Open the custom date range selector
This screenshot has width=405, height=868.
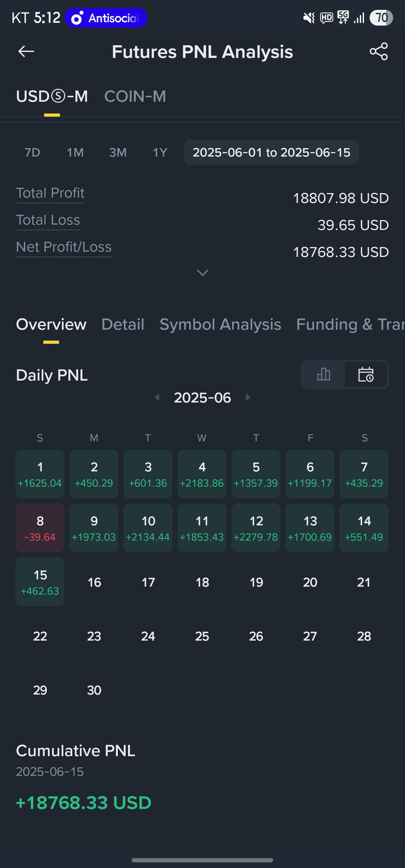[271, 152]
